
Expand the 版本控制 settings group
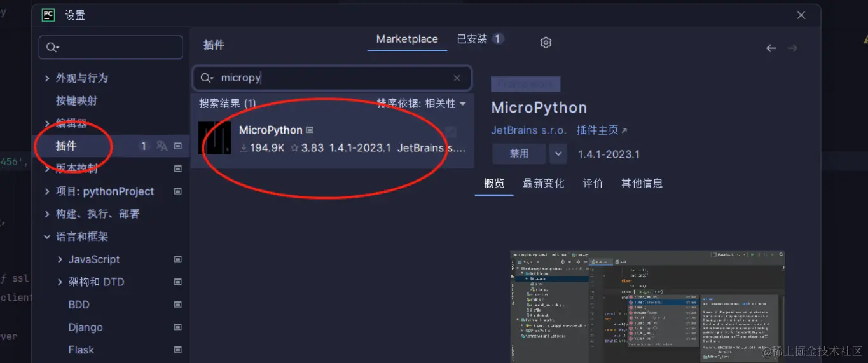pos(47,168)
